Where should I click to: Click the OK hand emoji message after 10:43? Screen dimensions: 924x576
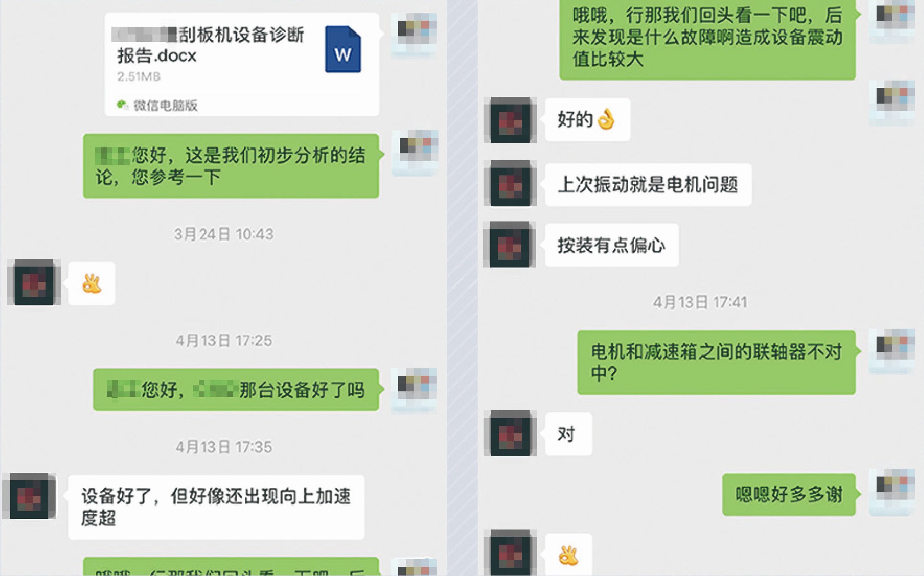pyautogui.click(x=92, y=283)
